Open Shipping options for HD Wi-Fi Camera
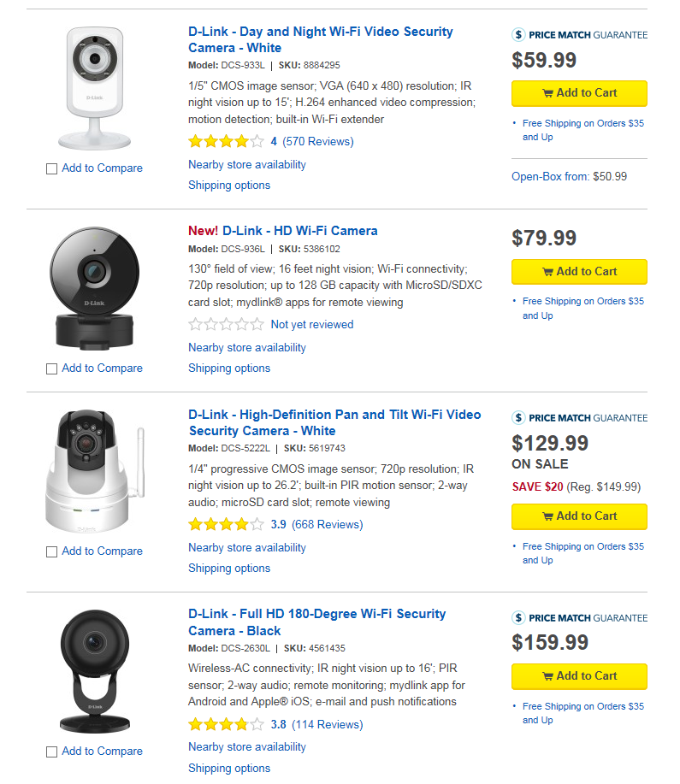The height and width of the screenshot is (784, 680). tap(229, 368)
